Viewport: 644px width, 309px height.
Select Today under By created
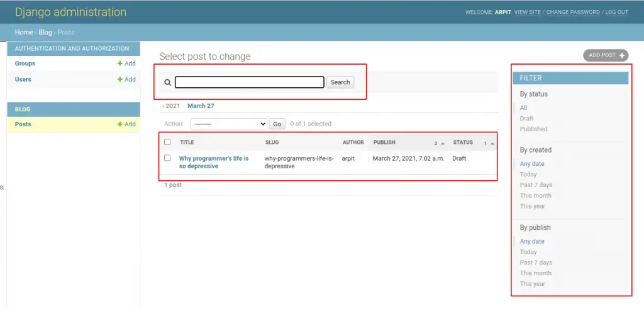[528, 175]
